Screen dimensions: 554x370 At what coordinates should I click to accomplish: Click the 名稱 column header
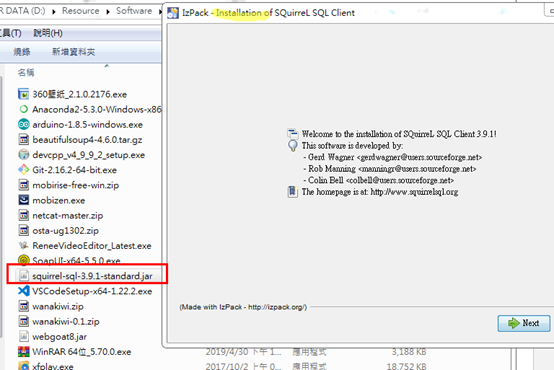[26, 72]
